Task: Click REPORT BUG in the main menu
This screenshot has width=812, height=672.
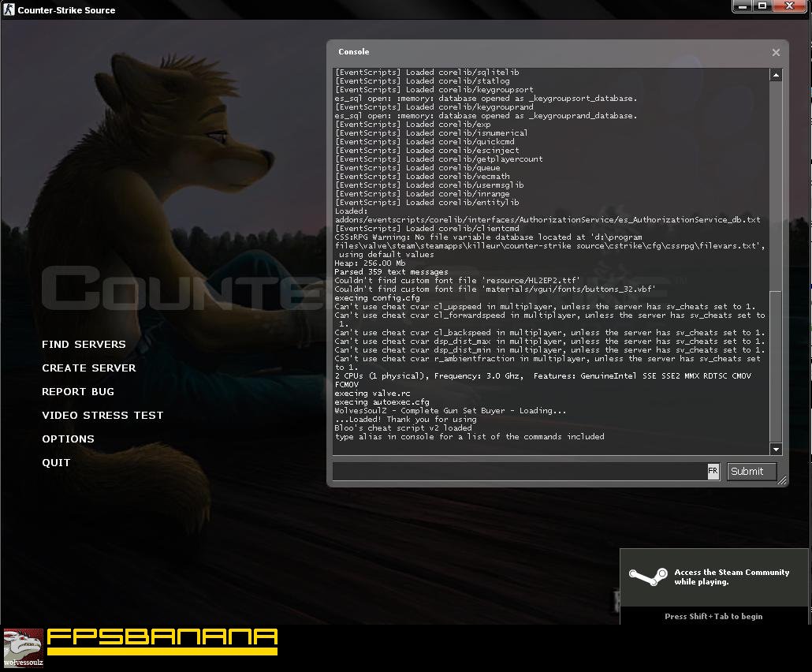Action: pos(78,391)
